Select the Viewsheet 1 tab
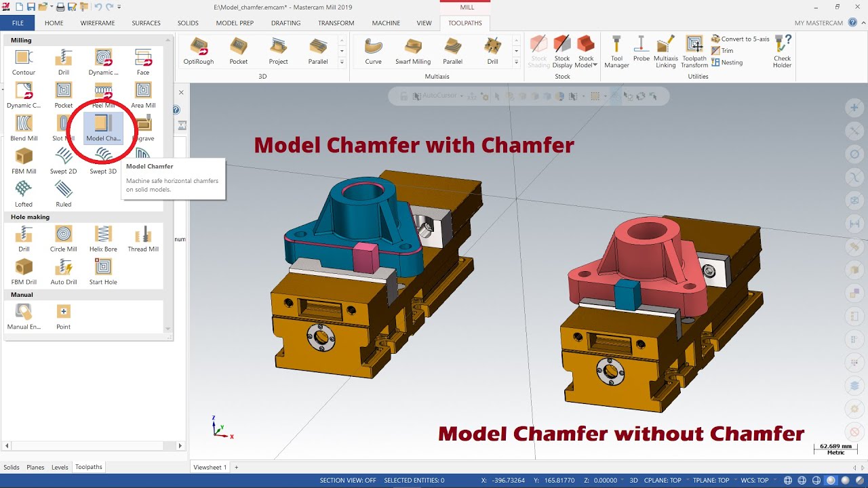This screenshot has height=488, width=868. coord(210,467)
